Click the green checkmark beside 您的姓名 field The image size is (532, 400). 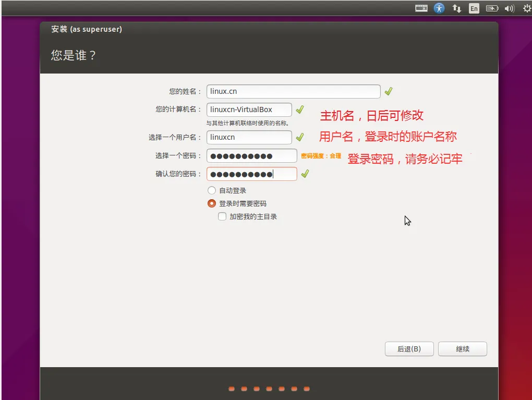click(388, 91)
